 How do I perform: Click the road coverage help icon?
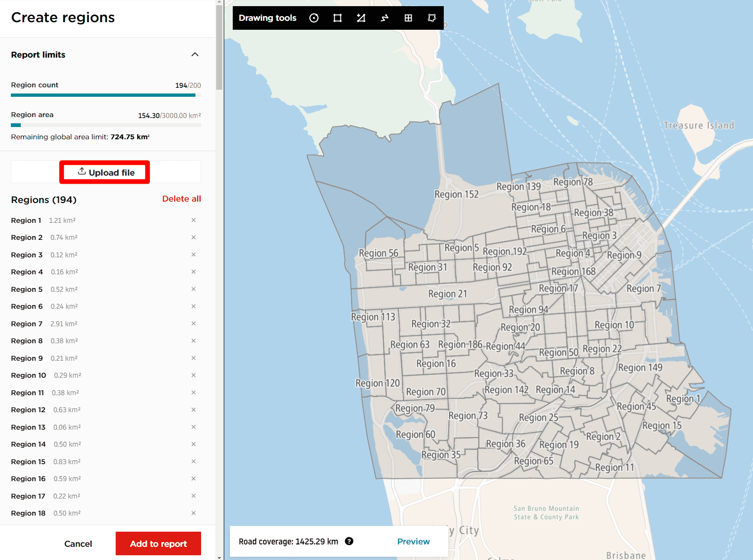click(x=349, y=541)
